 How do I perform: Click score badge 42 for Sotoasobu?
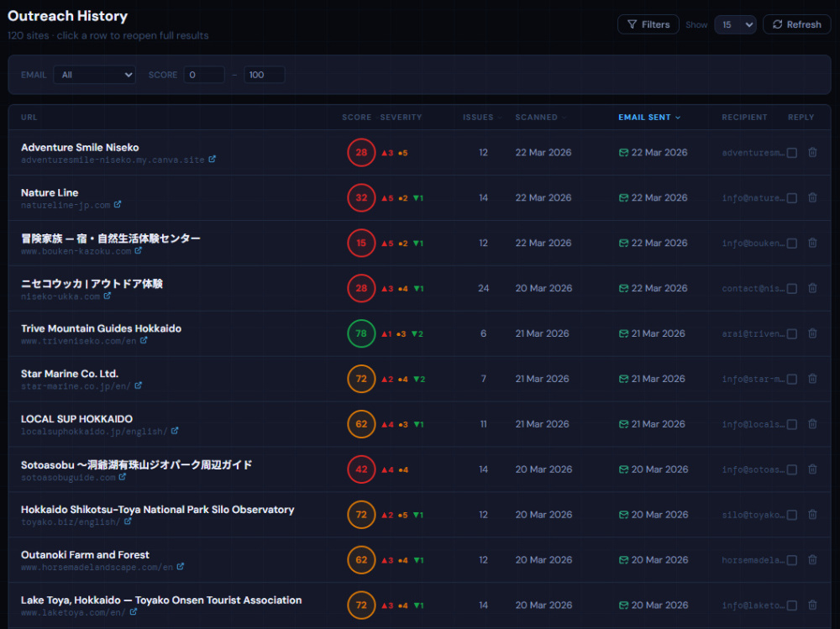pos(361,469)
